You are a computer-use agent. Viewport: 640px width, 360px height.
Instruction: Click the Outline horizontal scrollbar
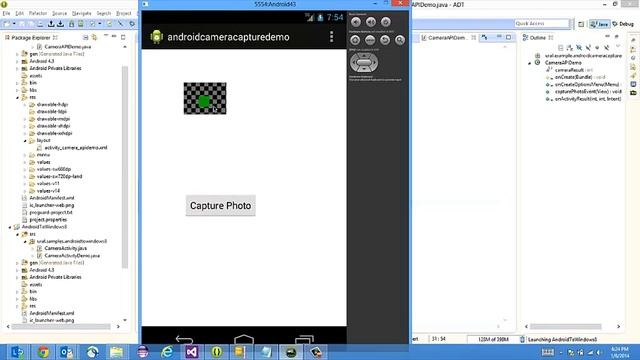(565, 327)
